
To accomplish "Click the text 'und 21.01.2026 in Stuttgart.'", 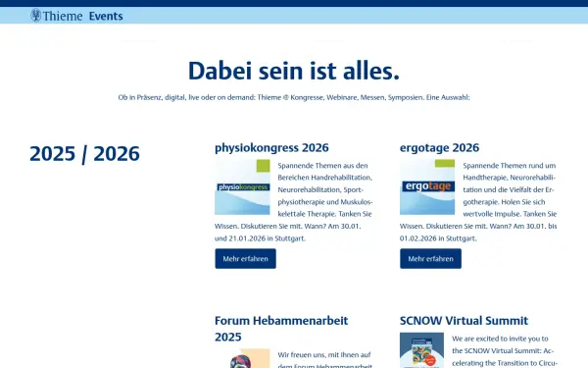I will tap(260, 238).
